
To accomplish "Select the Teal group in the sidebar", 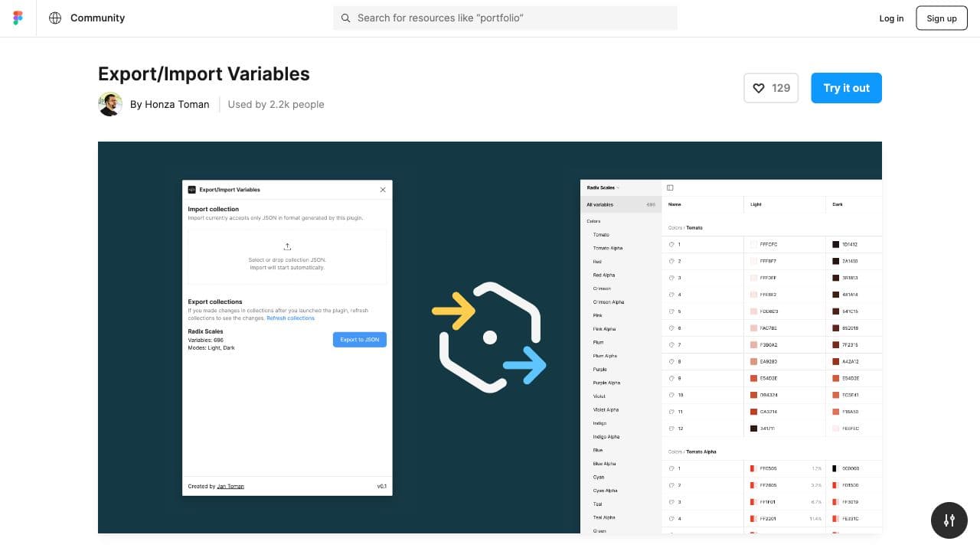I will coord(598,504).
